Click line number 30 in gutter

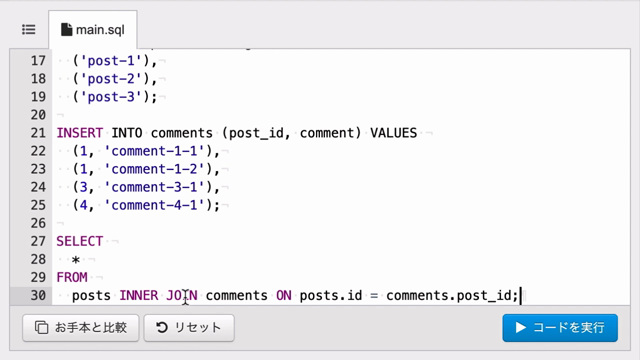tap(38, 295)
